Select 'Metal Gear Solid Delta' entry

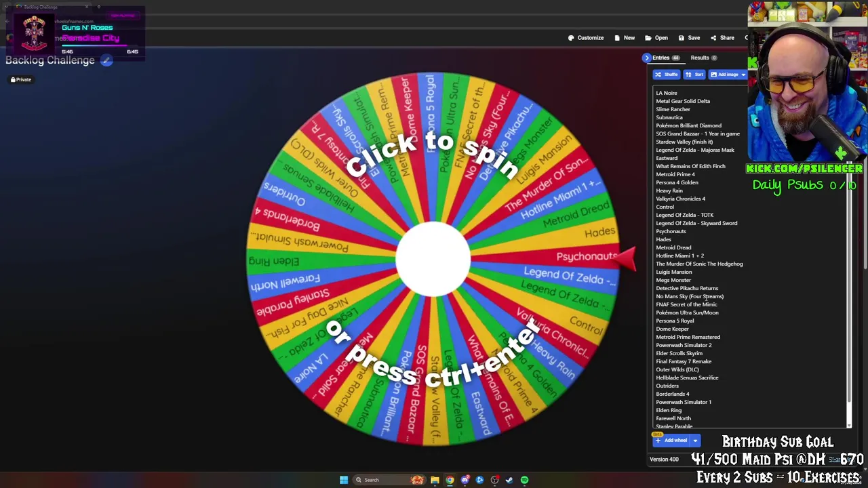point(683,101)
